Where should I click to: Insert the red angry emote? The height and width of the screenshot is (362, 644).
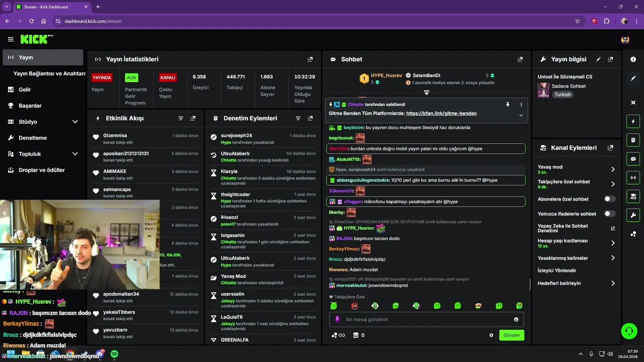pos(354,306)
